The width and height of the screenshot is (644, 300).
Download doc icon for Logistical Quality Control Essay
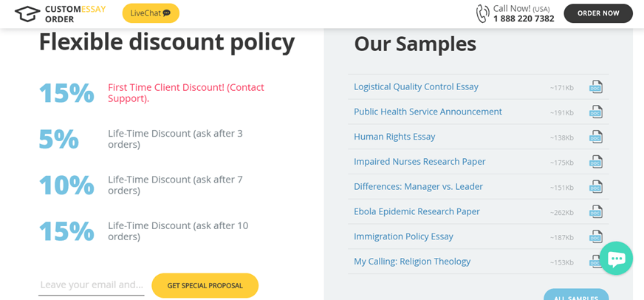pyautogui.click(x=596, y=87)
